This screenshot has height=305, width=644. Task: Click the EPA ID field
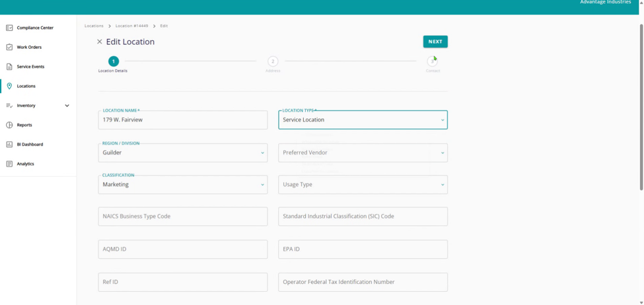coord(363,249)
